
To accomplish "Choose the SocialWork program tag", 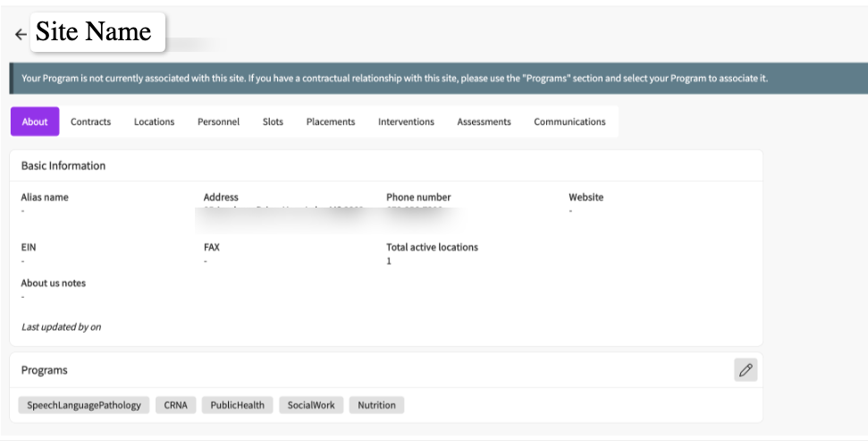I will 311,405.
